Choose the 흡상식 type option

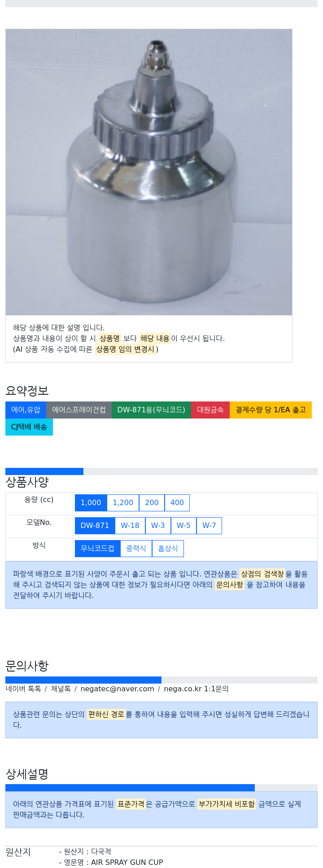pyautogui.click(x=168, y=548)
